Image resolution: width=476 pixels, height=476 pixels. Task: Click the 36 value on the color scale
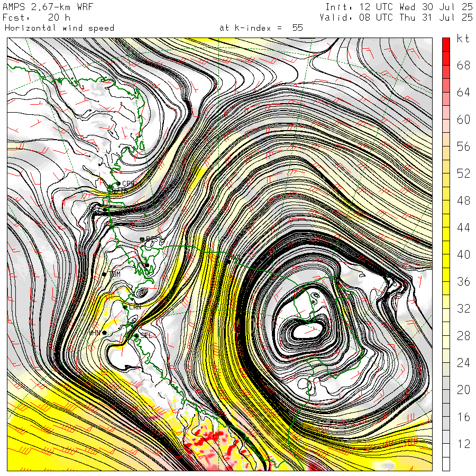pyautogui.click(x=463, y=281)
